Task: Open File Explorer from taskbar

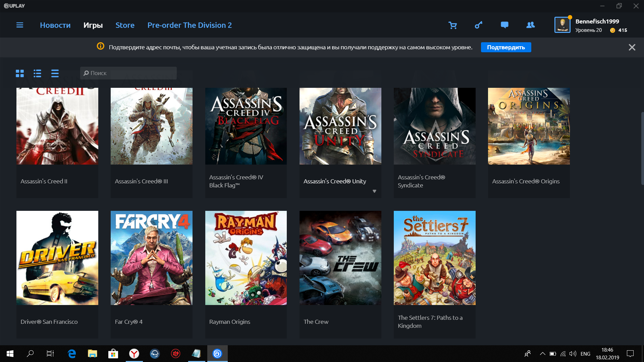Action: (92, 354)
